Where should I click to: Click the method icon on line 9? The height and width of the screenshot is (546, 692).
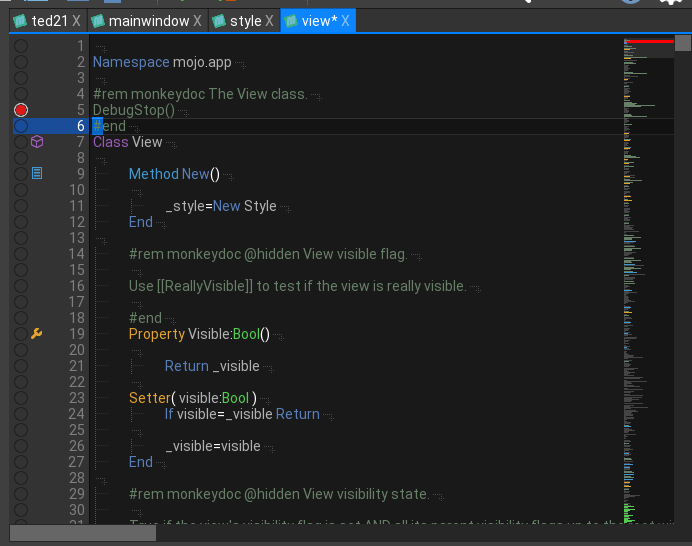[x=37, y=174]
